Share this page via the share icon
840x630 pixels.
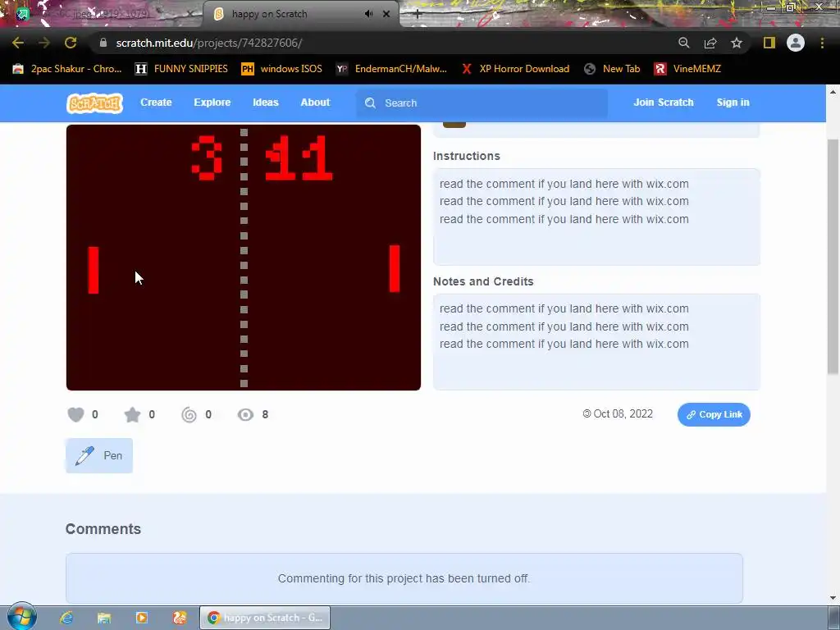[x=710, y=43]
